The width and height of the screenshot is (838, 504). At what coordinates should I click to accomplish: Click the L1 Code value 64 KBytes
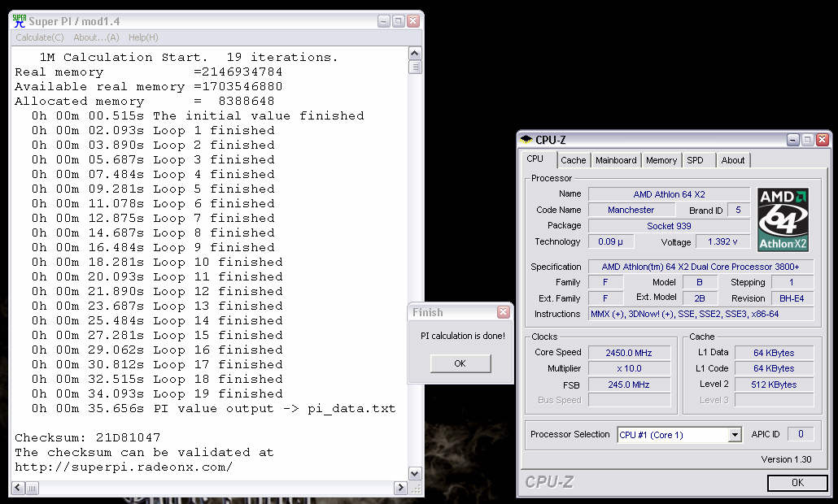(774, 368)
